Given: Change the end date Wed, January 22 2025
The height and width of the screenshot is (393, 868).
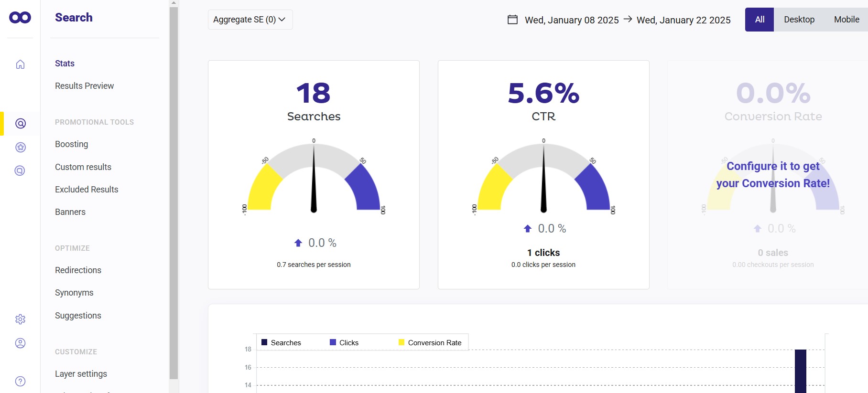Looking at the screenshot, I should coord(684,20).
